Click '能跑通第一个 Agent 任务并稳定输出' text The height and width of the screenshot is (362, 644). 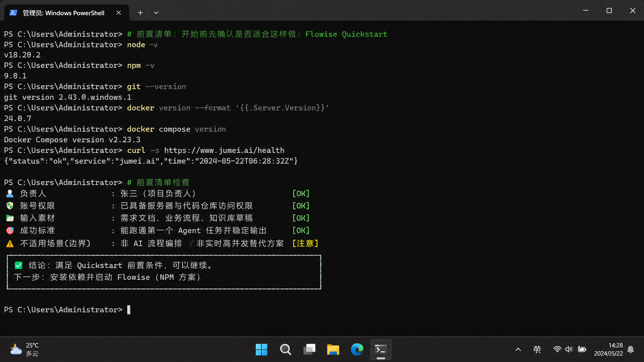click(x=194, y=230)
